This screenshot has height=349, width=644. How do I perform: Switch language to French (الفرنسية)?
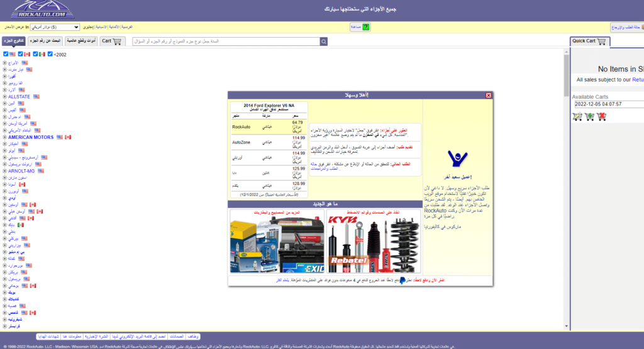point(127,27)
